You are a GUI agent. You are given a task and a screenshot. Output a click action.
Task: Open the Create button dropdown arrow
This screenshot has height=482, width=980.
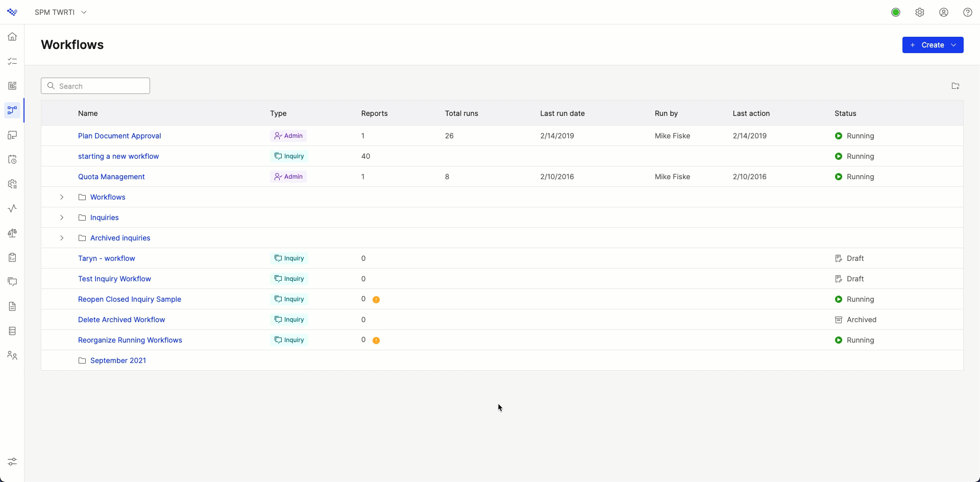(x=954, y=45)
